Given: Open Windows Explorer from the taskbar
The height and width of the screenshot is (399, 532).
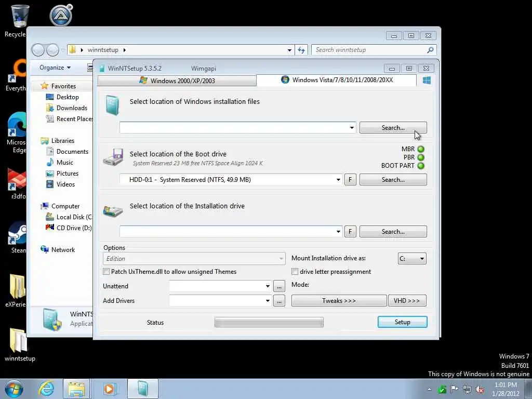Looking at the screenshot, I should (76, 389).
